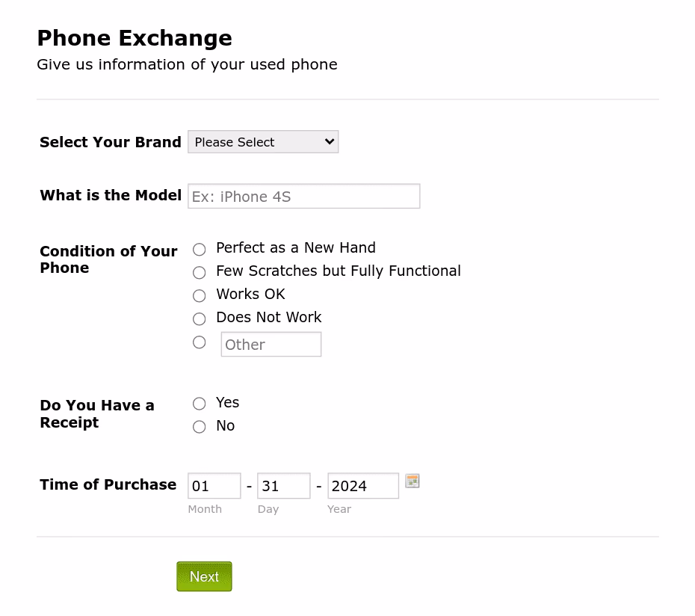The image size is (695, 616).
Task: Select "Yes" for having a receipt
Action: click(199, 404)
